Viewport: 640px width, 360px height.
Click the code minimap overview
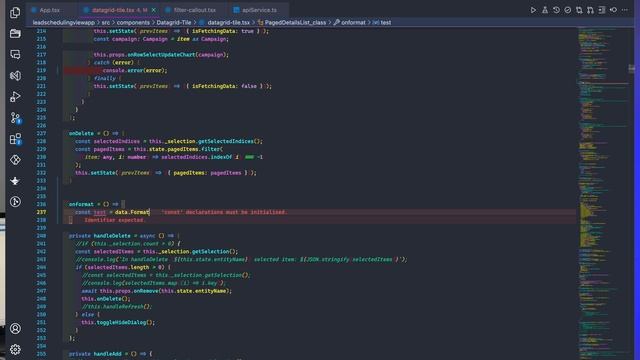point(604,192)
